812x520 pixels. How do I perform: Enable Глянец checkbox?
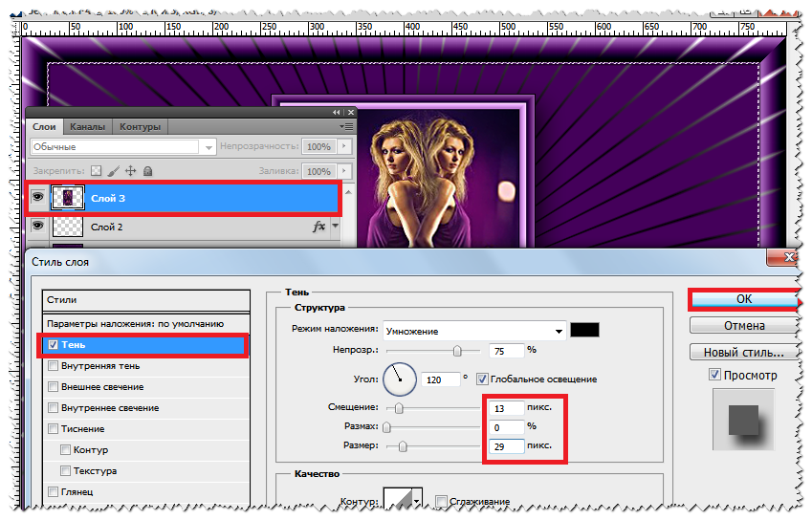[x=53, y=491]
